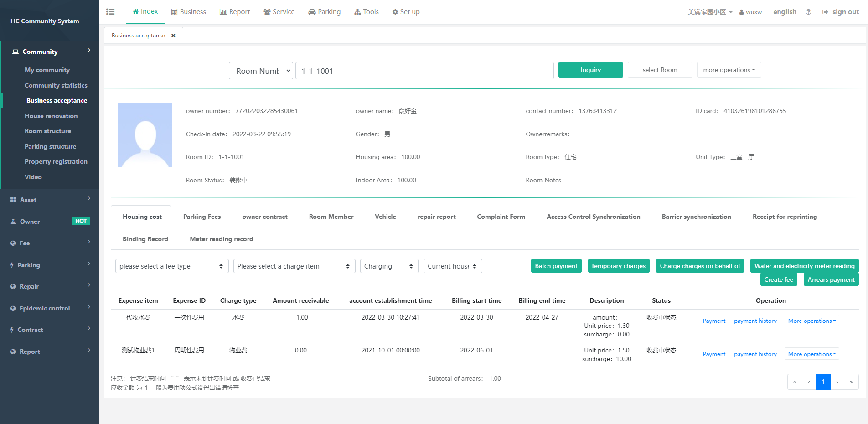The width and height of the screenshot is (868, 424).
Task: Go to the last page pagination arrow
Action: click(851, 382)
